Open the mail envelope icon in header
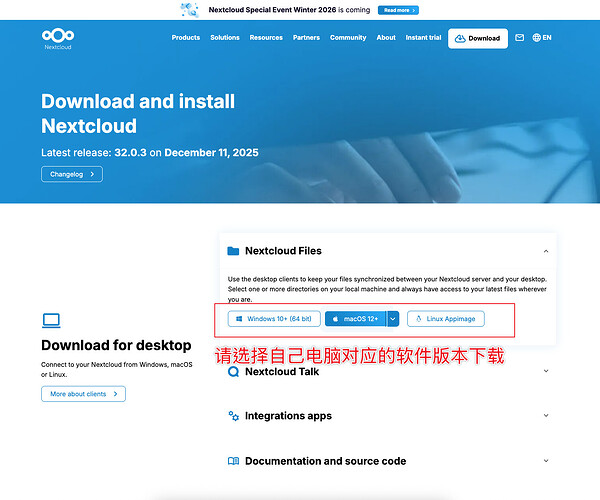600x500 pixels. [519, 37]
